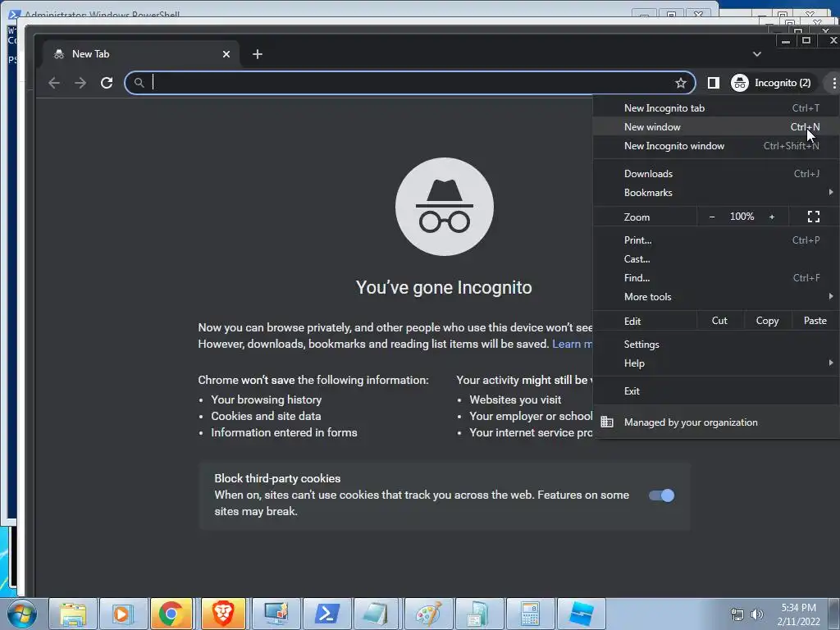Open Calculator from the taskbar
The image size is (840, 630).
[x=529, y=614]
